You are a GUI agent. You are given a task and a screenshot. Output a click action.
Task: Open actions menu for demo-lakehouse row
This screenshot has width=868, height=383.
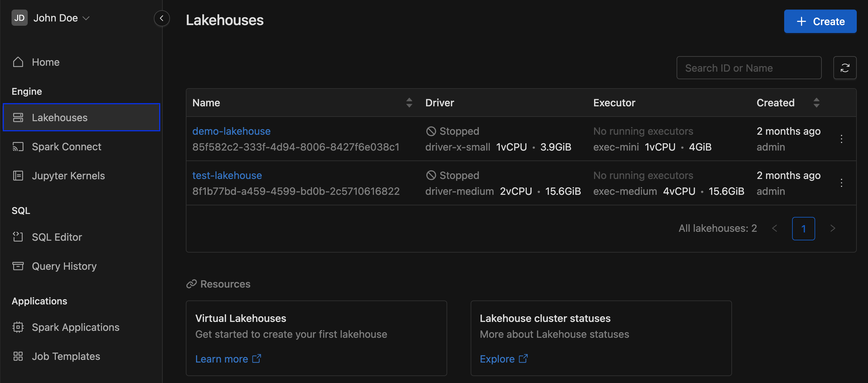pos(841,139)
